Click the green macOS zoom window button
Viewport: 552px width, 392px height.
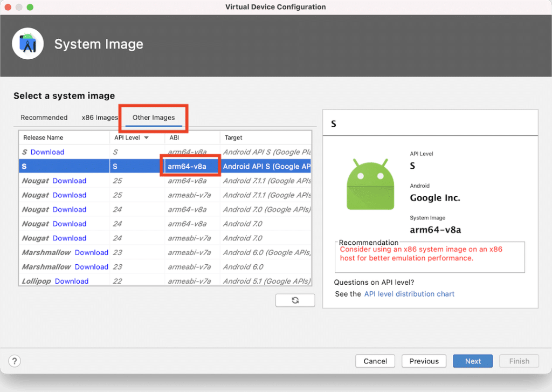[x=30, y=7]
